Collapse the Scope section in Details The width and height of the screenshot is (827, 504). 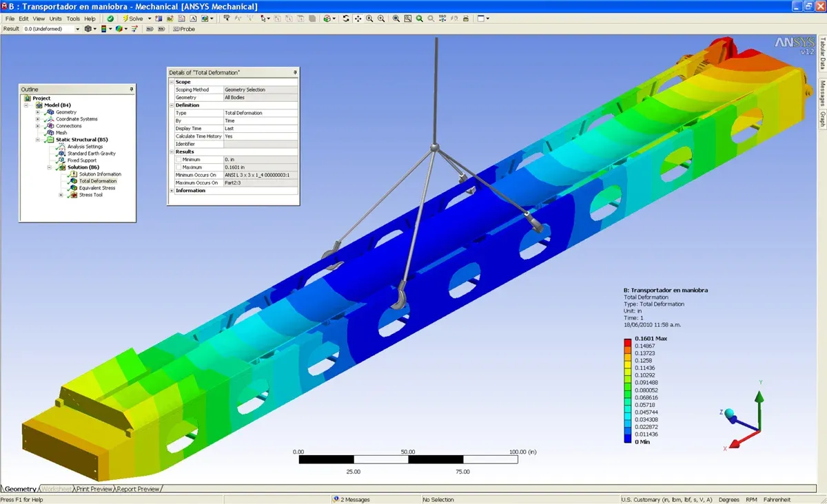172,82
